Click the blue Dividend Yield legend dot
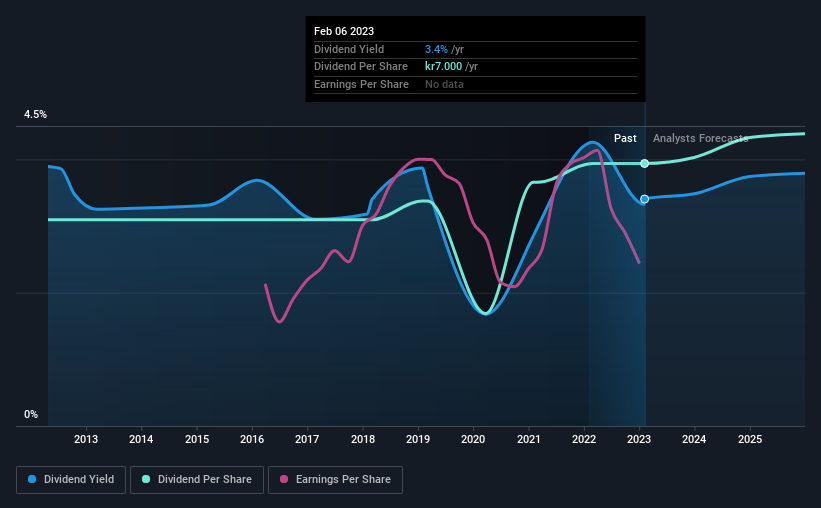 click(32, 479)
